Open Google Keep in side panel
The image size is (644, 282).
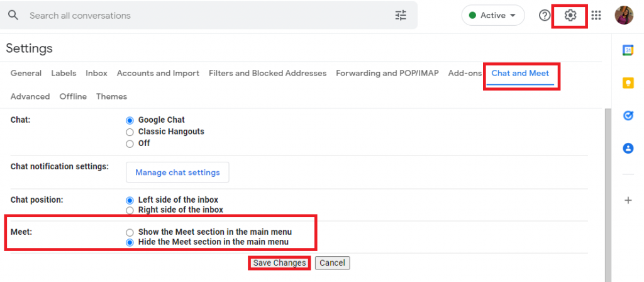pyautogui.click(x=628, y=83)
